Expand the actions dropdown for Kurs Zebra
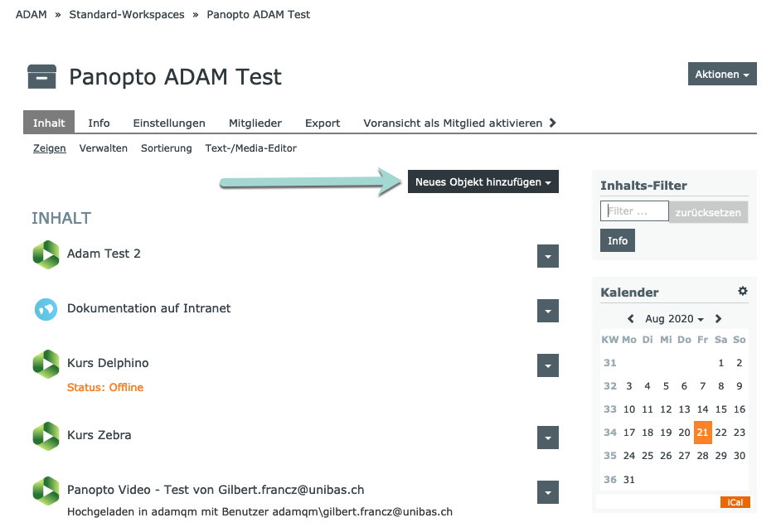Screen dimensions: 781x532 pyautogui.click(x=548, y=438)
